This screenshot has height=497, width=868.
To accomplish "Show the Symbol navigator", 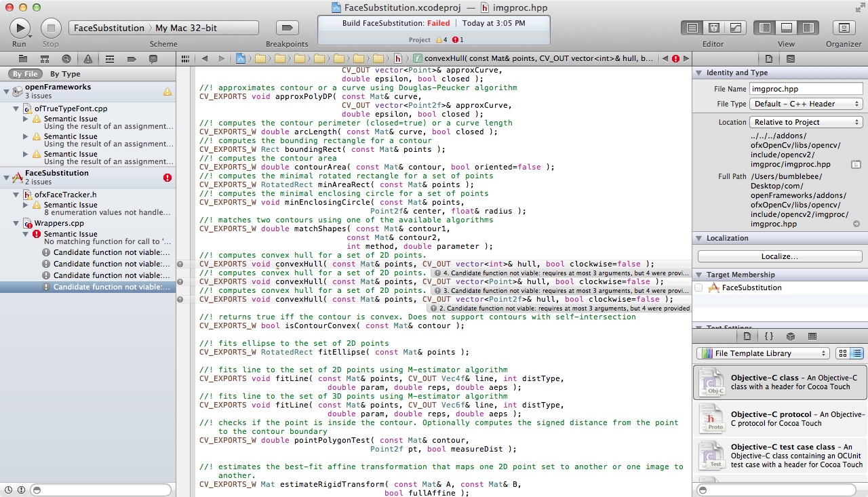I will 45,59.
